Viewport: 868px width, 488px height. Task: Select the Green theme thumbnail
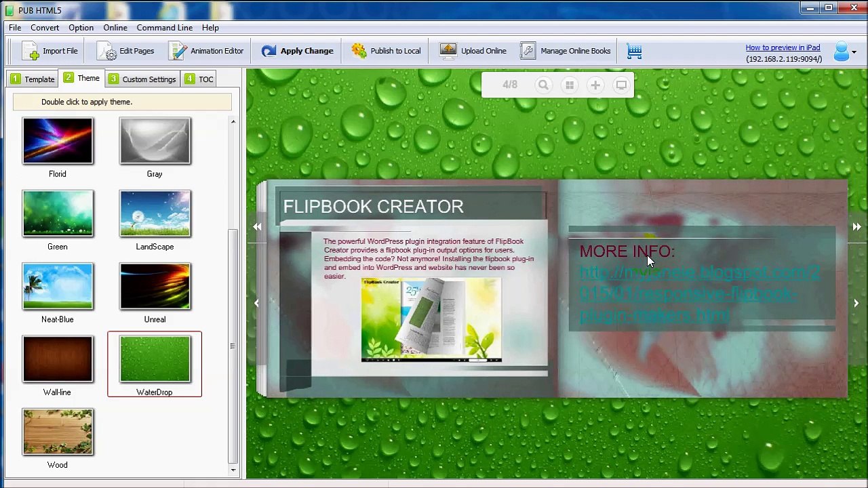click(58, 213)
